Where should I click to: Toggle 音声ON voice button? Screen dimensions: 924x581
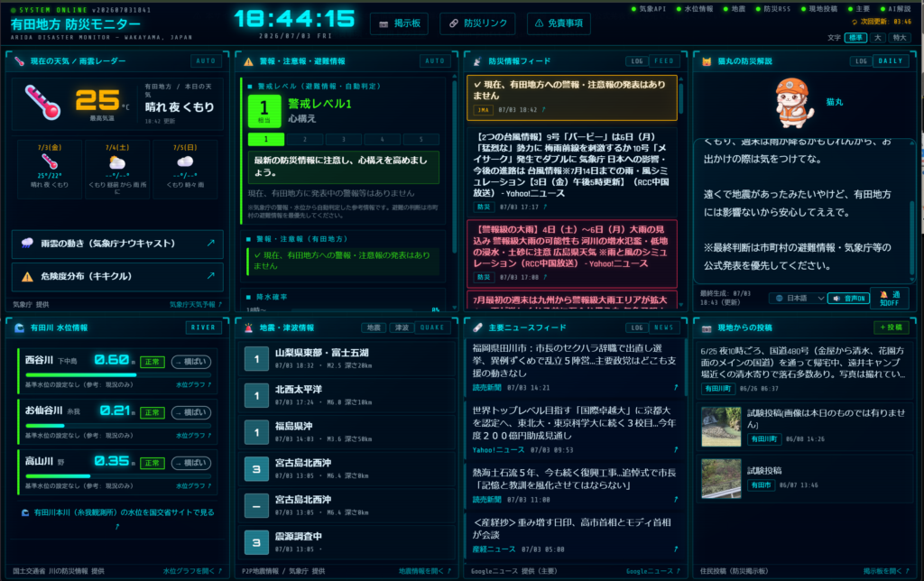(848, 298)
